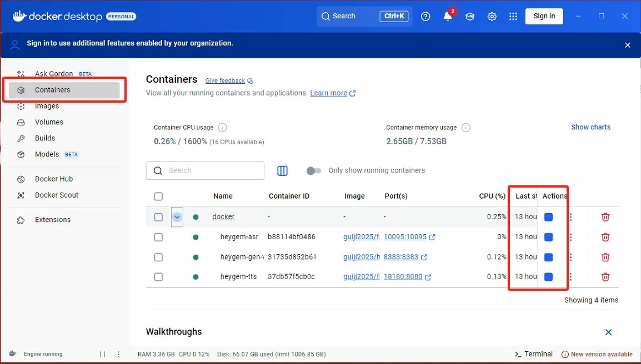This screenshot has height=364, width=641.
Task: Open the Terminal from status bar
Action: pyautogui.click(x=533, y=354)
